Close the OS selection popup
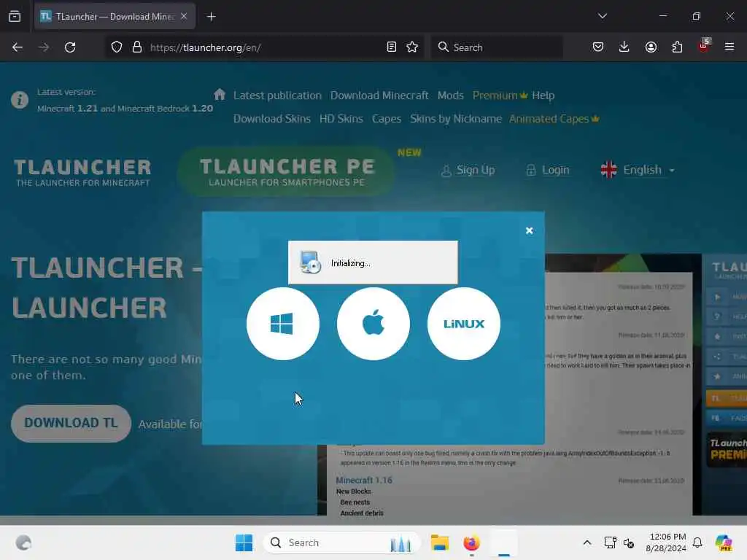Screen dimensions: 747x560 coord(529,230)
